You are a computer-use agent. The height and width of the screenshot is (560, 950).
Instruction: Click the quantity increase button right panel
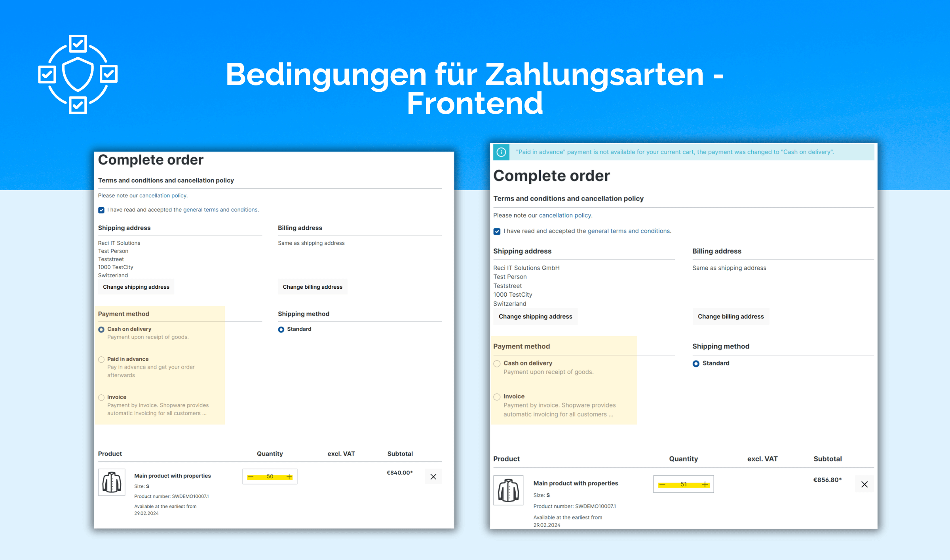tap(705, 485)
